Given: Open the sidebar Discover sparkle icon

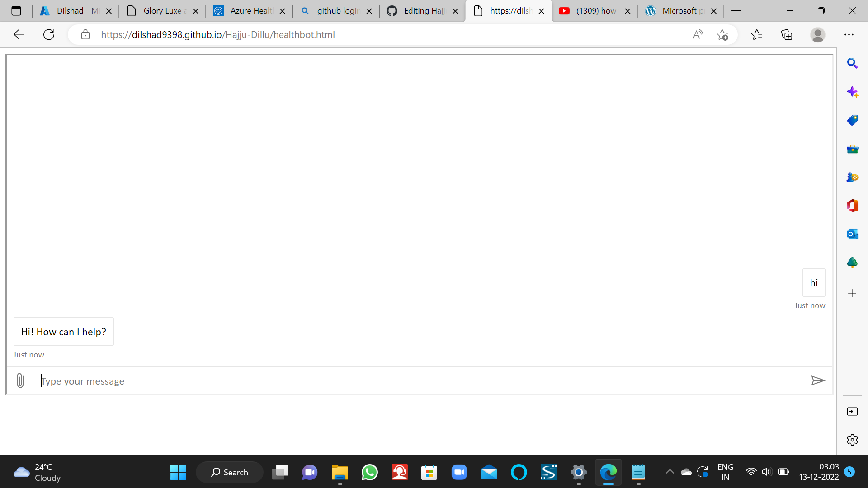Looking at the screenshot, I should point(852,92).
